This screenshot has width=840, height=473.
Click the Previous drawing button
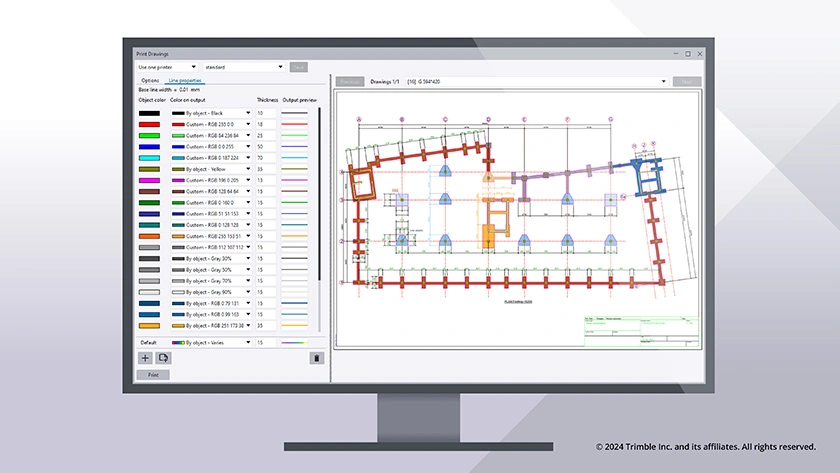click(350, 82)
